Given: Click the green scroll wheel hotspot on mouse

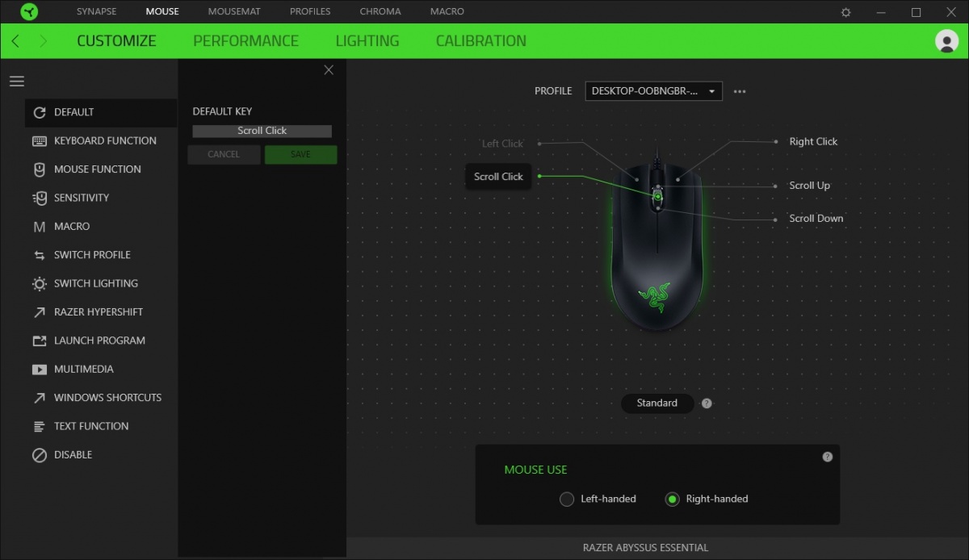Looking at the screenshot, I should click(658, 196).
